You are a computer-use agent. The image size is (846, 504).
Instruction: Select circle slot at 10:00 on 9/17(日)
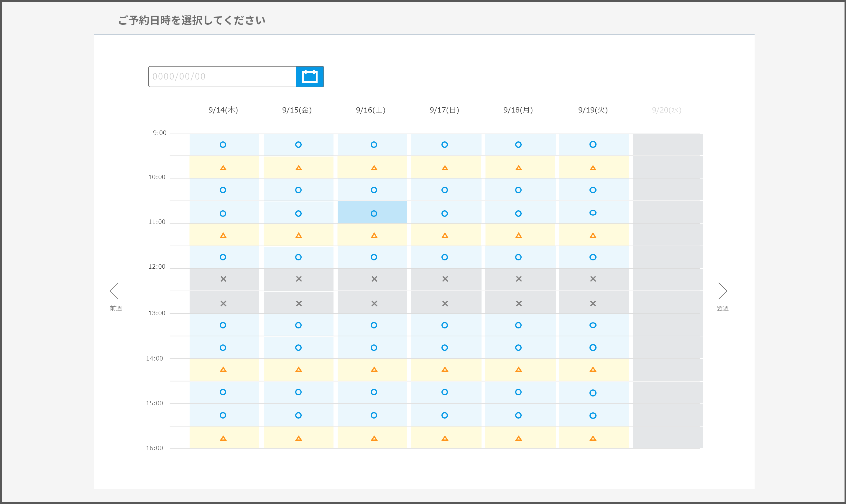pos(445,190)
